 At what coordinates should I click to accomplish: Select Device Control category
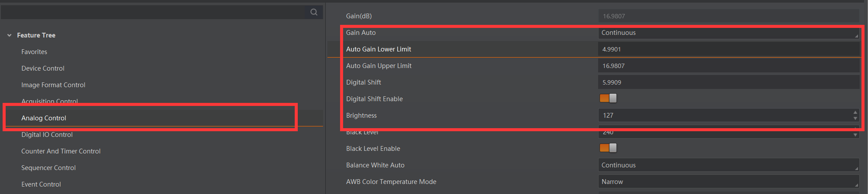coord(43,68)
